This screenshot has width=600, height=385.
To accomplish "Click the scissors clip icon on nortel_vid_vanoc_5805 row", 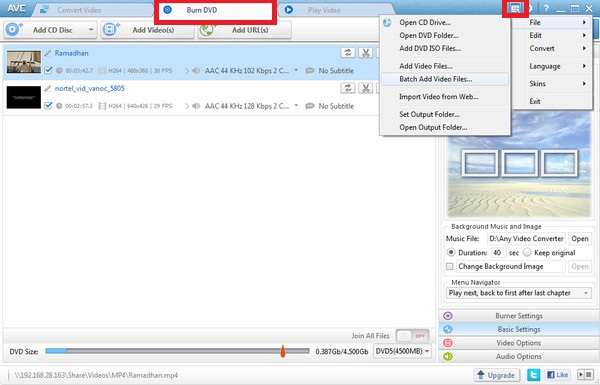I will point(365,88).
